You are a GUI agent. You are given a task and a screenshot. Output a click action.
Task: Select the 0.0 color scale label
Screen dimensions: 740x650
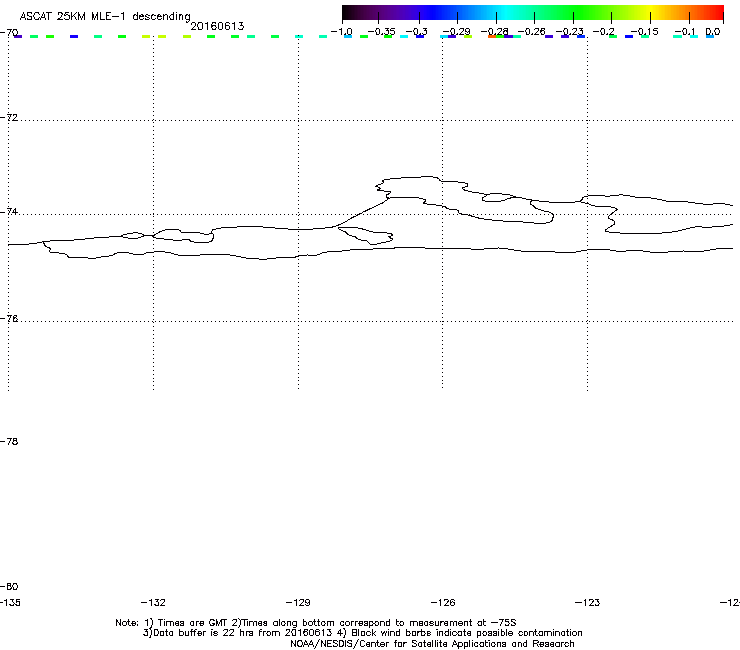713,32
